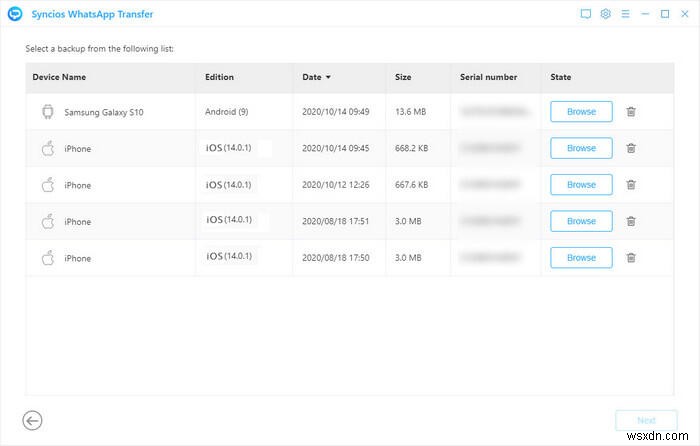700x446 pixels.
Task: Maximize the Syncios window
Action: click(x=665, y=14)
